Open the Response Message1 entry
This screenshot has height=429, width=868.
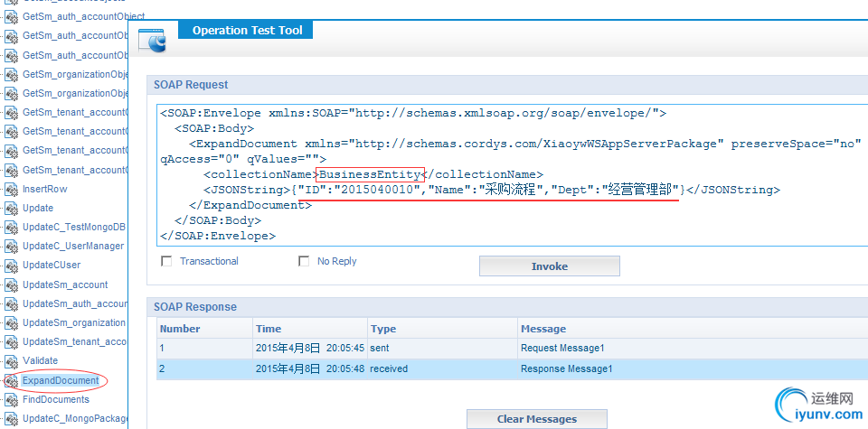(566, 368)
